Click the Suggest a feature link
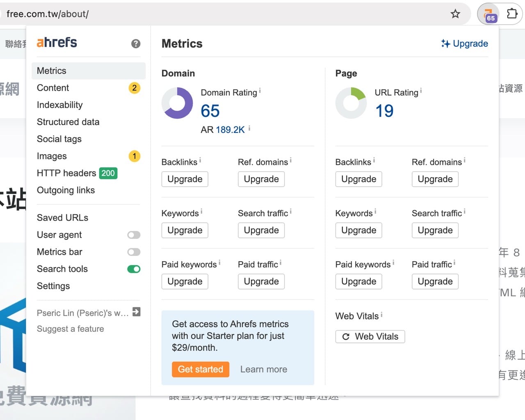Screen dimensions: 525x420 coord(71,329)
